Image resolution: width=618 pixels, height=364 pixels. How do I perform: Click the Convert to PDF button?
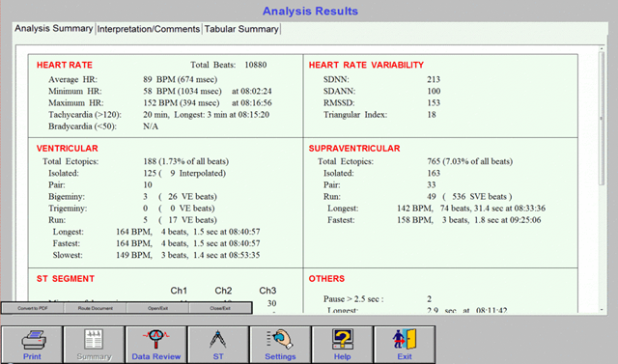(x=33, y=308)
